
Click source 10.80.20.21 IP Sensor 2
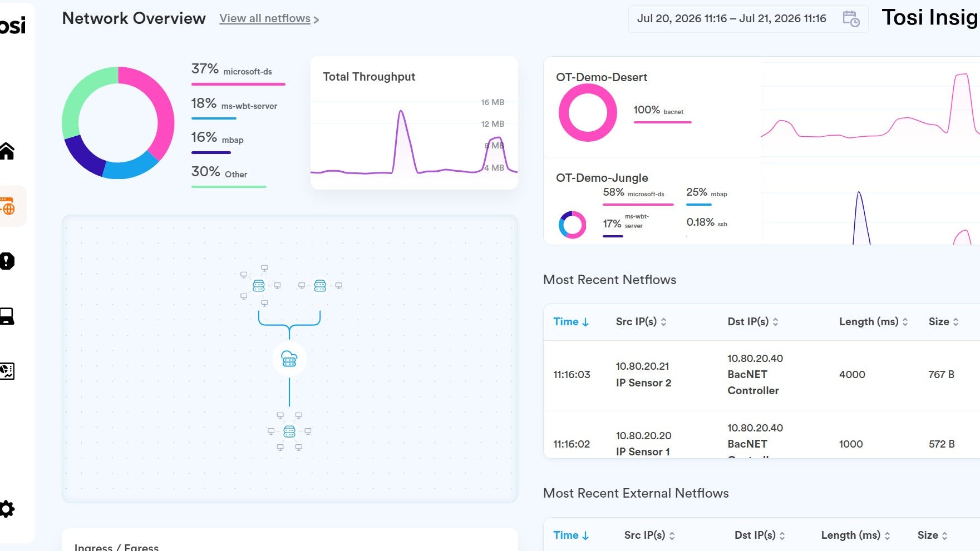(643, 375)
